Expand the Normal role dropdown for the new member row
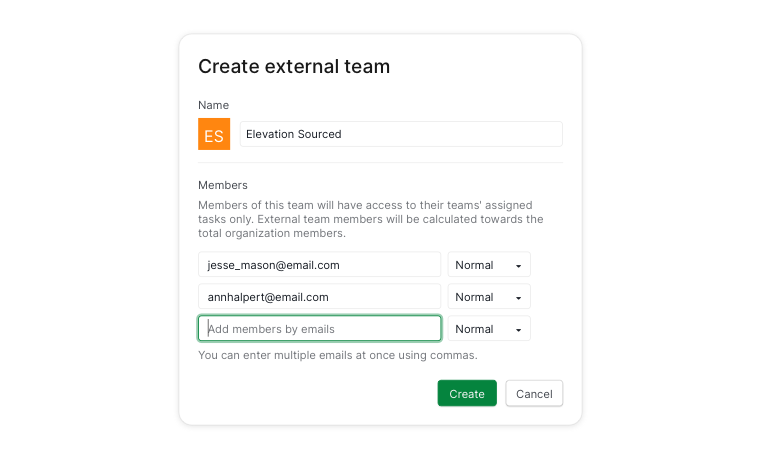The image size is (760, 461). click(489, 329)
